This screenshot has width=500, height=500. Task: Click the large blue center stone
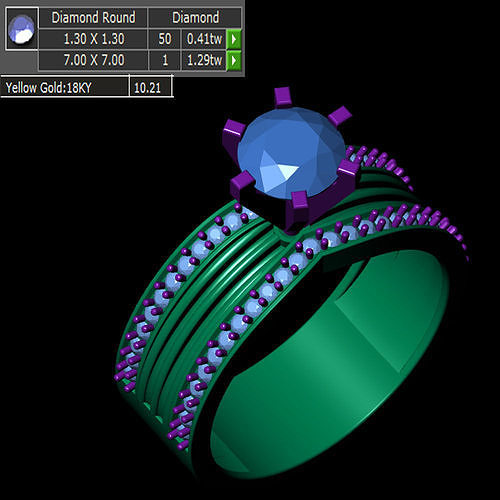pyautogui.click(x=291, y=153)
